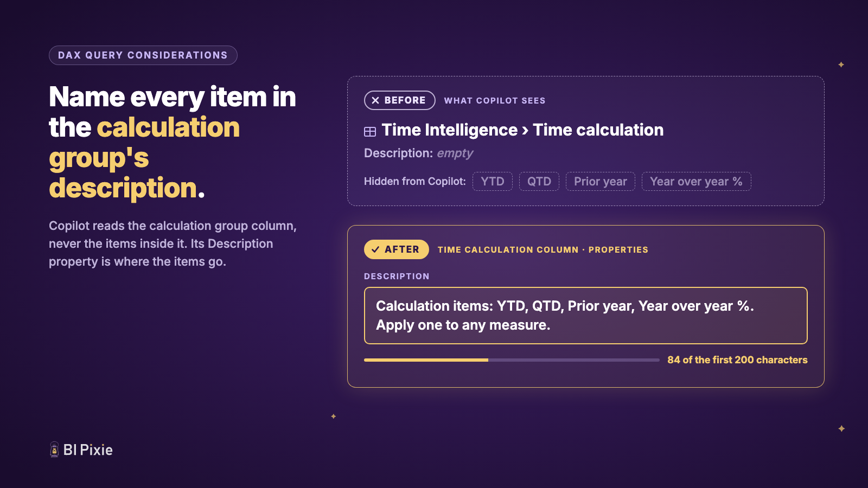868x488 pixels.
Task: Click the sparkle star near the bottom right corner
Action: pyautogui.click(x=841, y=428)
